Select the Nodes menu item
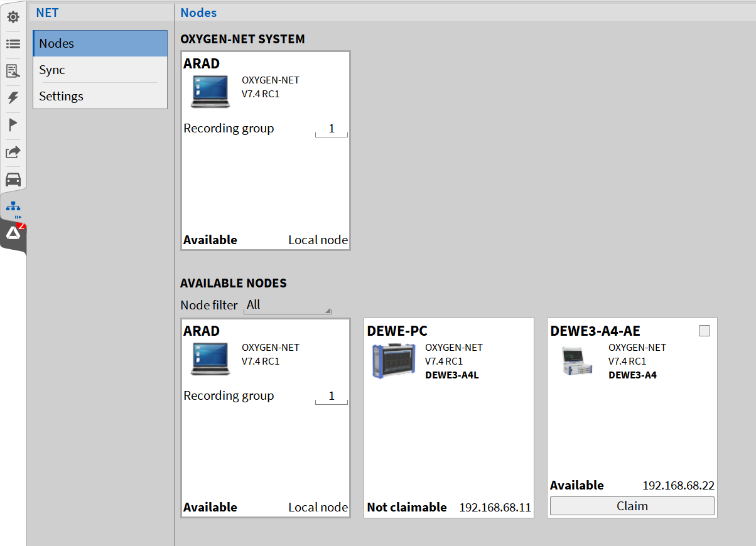Image resolution: width=756 pixels, height=546 pixels. pyautogui.click(x=100, y=44)
